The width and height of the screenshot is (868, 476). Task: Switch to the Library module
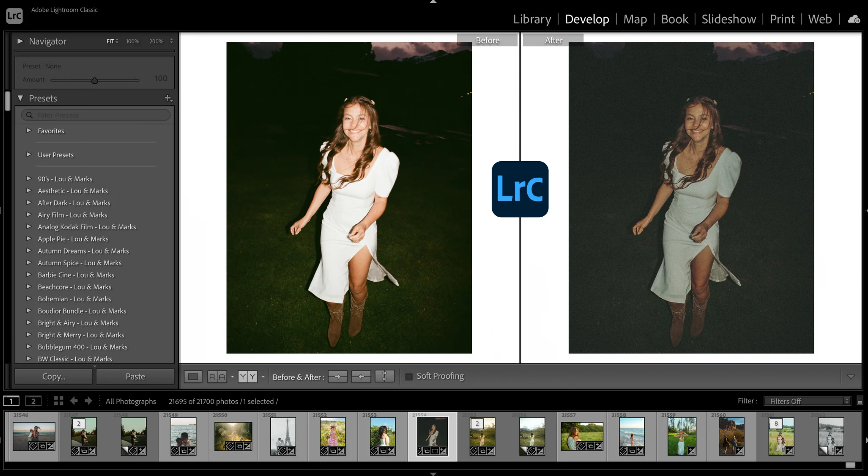tap(532, 19)
